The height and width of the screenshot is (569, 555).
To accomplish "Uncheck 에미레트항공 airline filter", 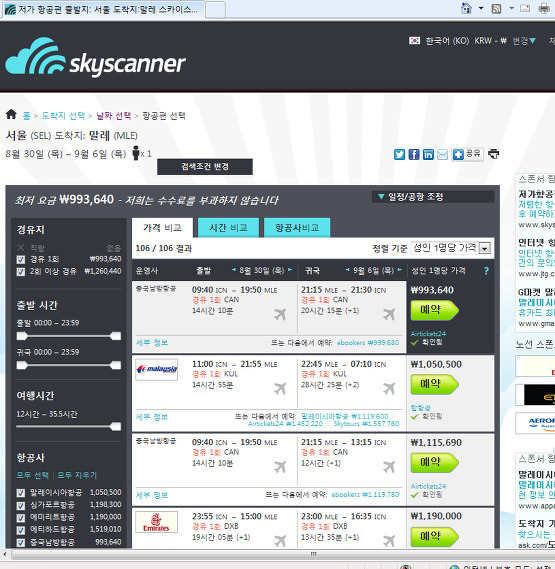I will 21,517.
